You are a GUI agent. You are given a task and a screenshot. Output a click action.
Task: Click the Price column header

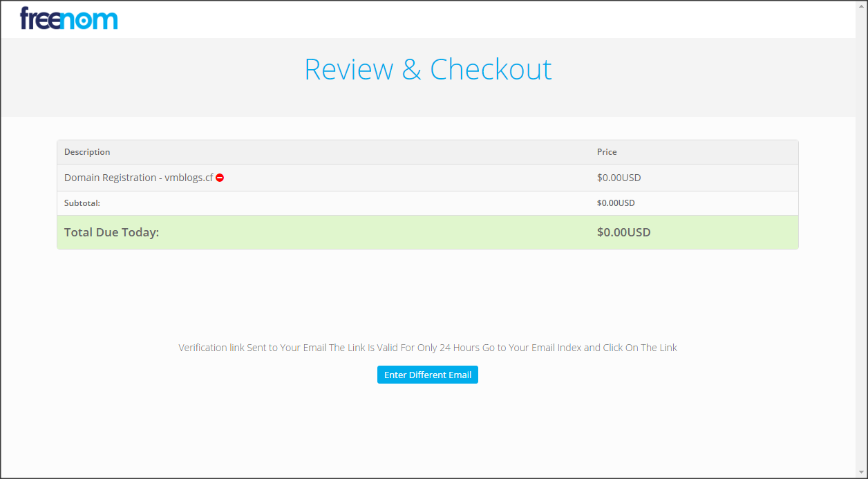click(607, 152)
